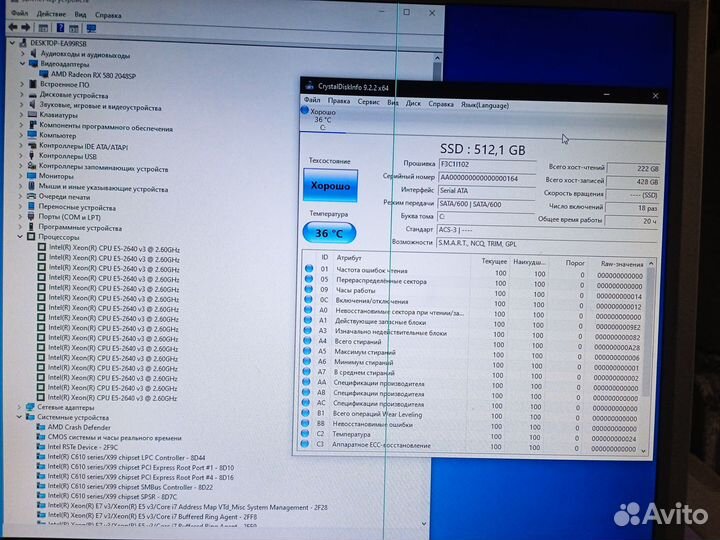Open Файл menu in CrystalDiskInfo
This screenshot has height=540, width=720.
pos(312,100)
